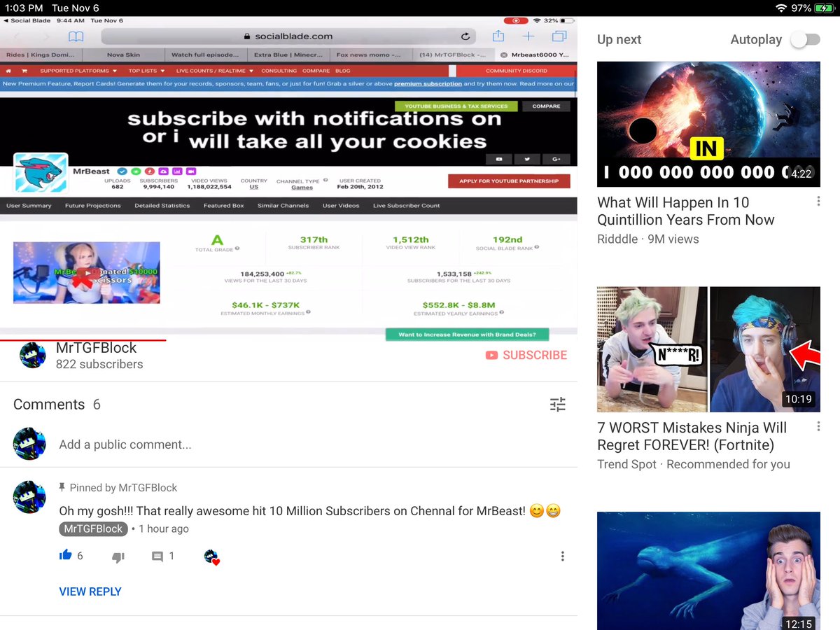Toggle the Autoplay switch
The width and height of the screenshot is (840, 630).
pos(805,40)
